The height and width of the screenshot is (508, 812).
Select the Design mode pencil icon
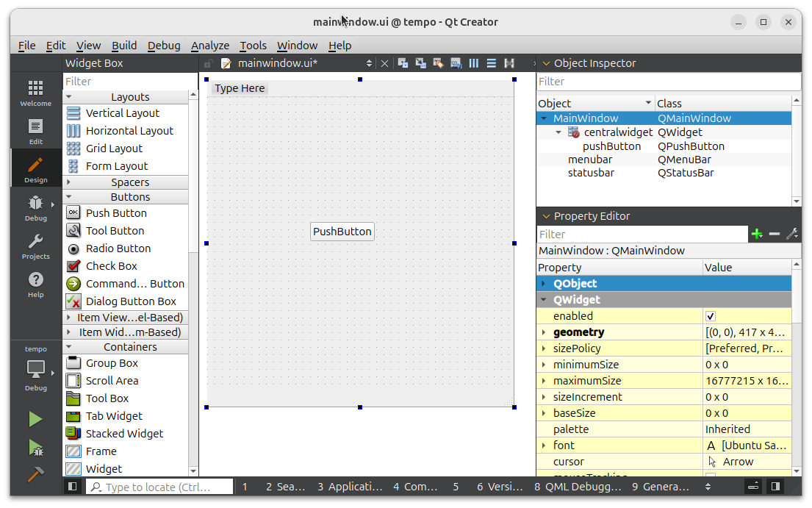[x=36, y=165]
